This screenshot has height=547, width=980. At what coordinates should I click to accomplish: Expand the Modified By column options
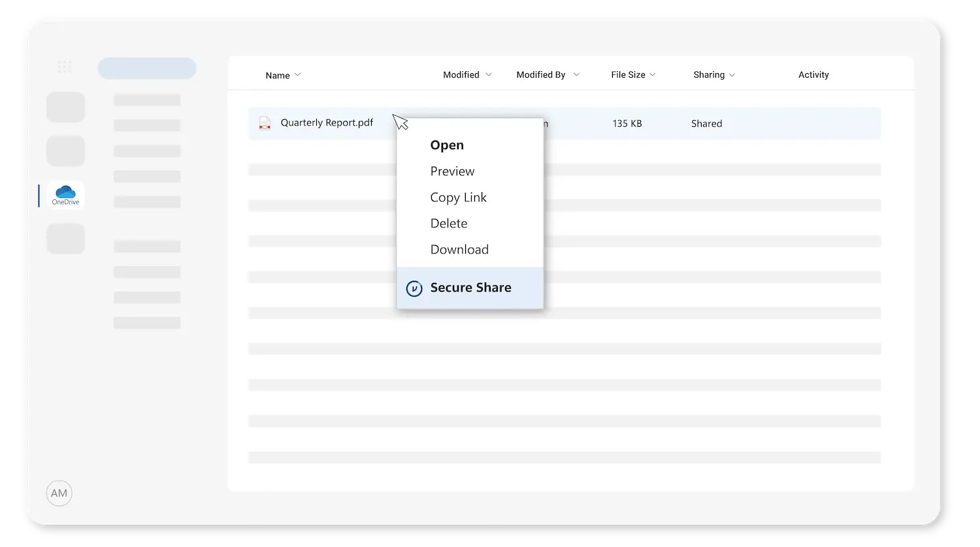[576, 75]
